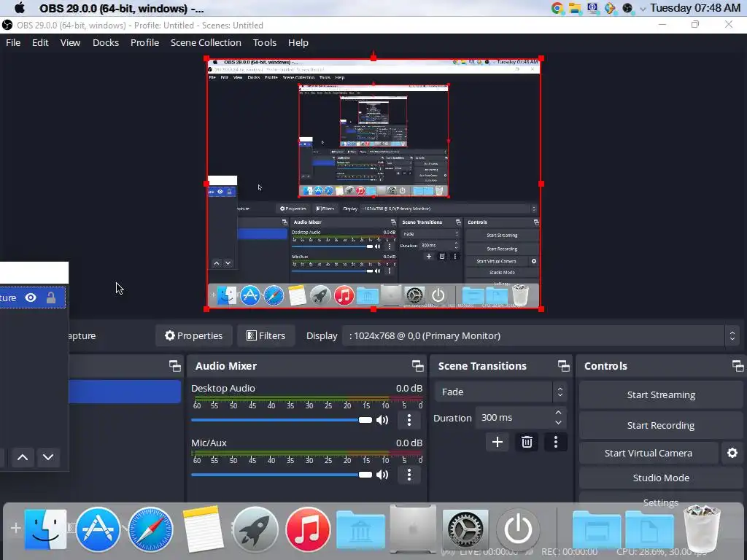The width and height of the screenshot is (747, 560).
Task: Add a new scene transition
Action: pos(498,442)
